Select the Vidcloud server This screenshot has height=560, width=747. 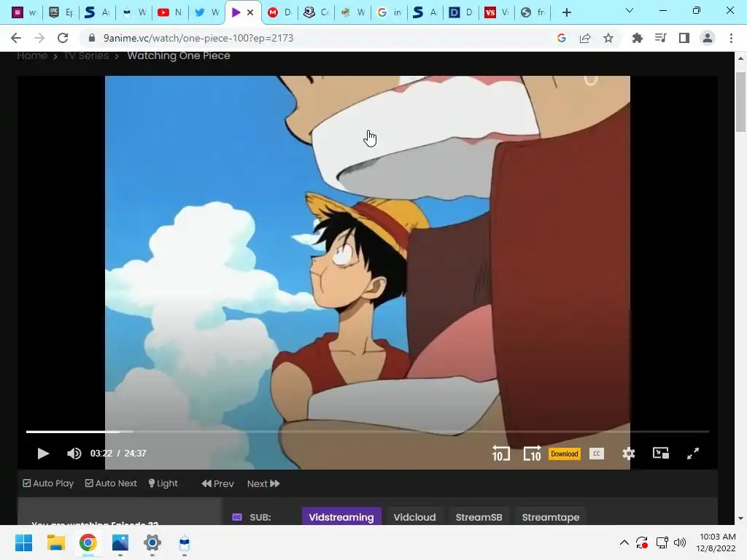pyautogui.click(x=414, y=517)
